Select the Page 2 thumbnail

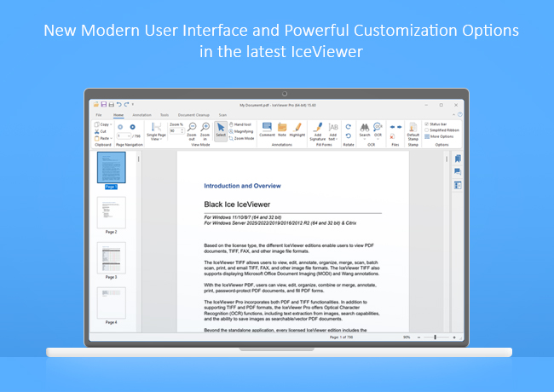point(112,212)
